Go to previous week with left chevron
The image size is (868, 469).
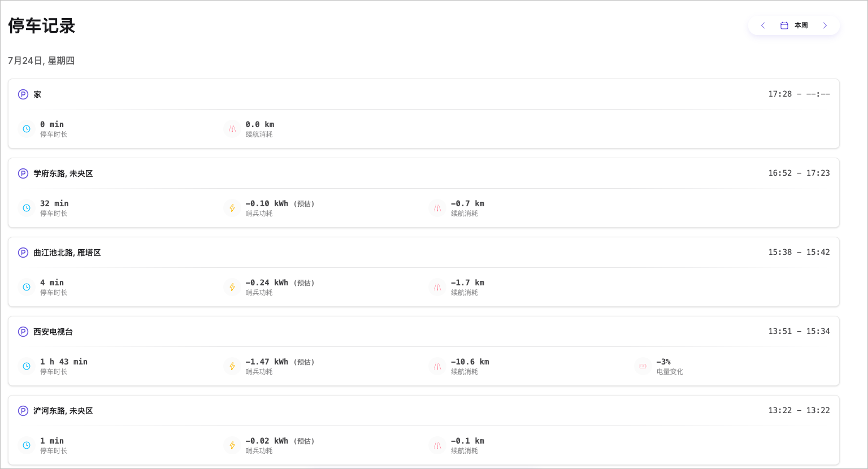tap(763, 25)
